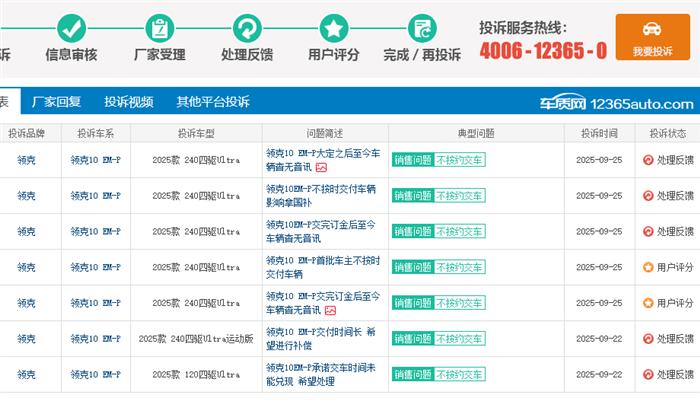Click the 投诉时间 column header
This screenshot has height=407, width=700.
coord(597,132)
